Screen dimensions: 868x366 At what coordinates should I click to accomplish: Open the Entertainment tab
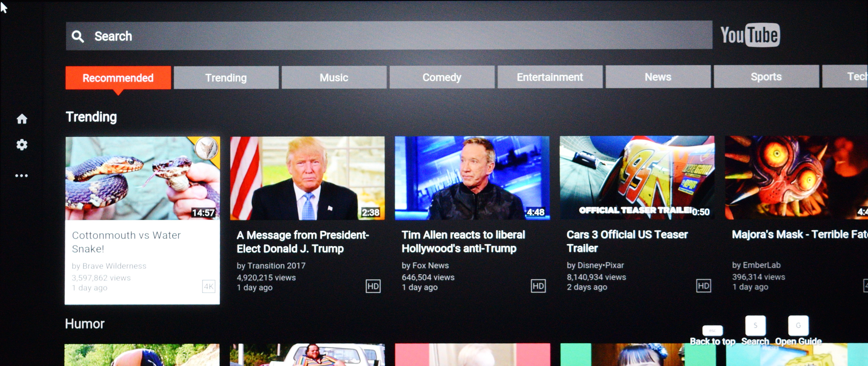pyautogui.click(x=550, y=77)
